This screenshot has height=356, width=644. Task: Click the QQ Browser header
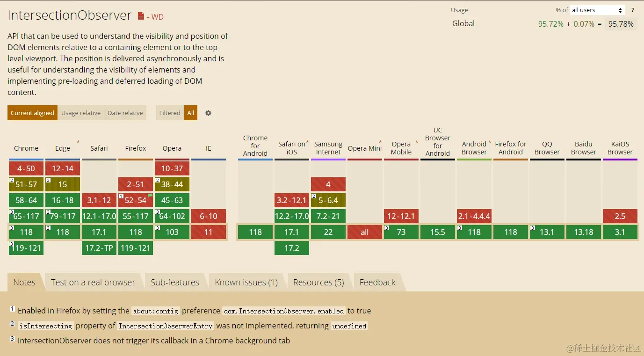[x=547, y=148]
